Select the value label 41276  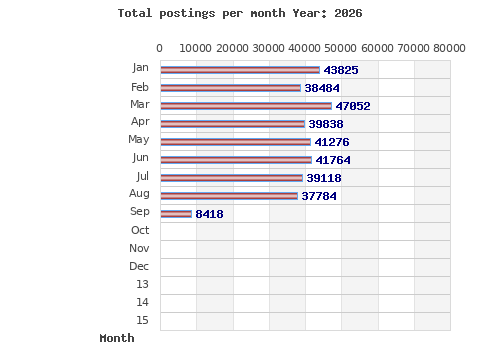pyautogui.click(x=332, y=142)
